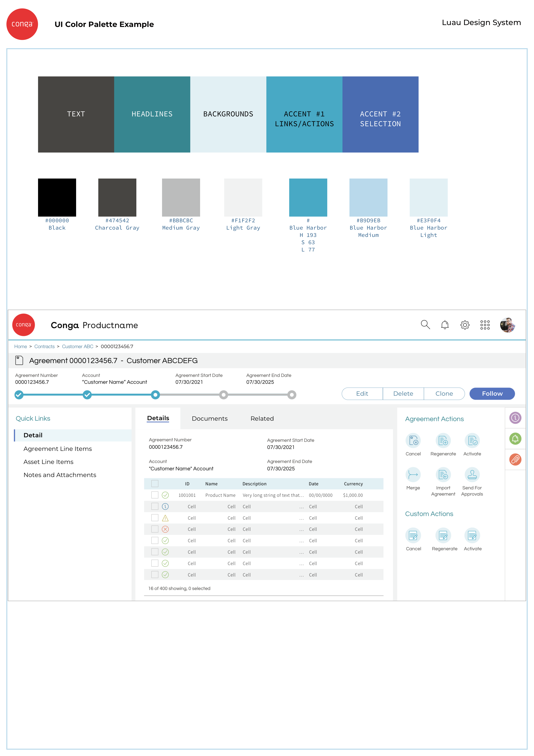Open the app launcher grid icon
This screenshot has width=534, height=756.
coord(485,325)
